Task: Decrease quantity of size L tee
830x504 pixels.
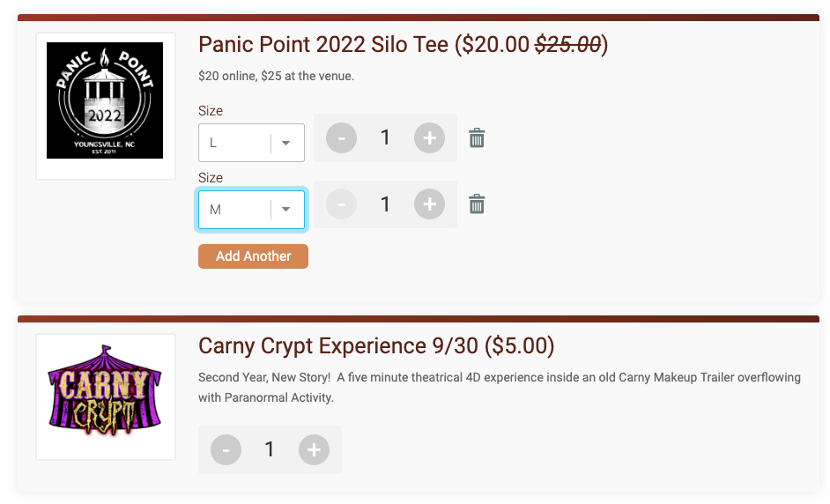Action: 341,137
